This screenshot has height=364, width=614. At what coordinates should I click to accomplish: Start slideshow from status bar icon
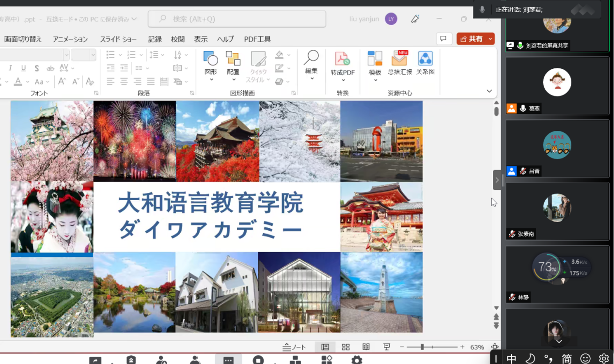(x=387, y=347)
